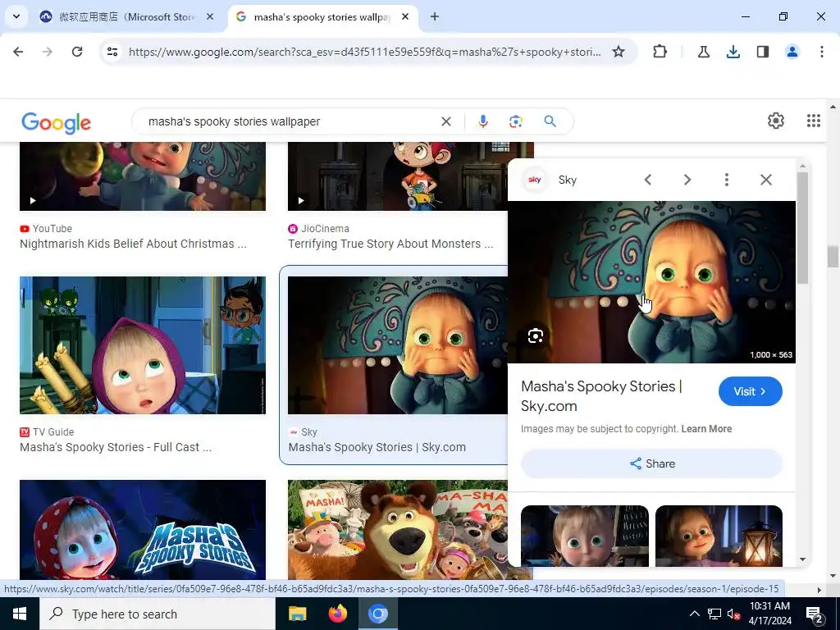
Task: Launch Firefox from the taskbar
Action: coord(337,614)
